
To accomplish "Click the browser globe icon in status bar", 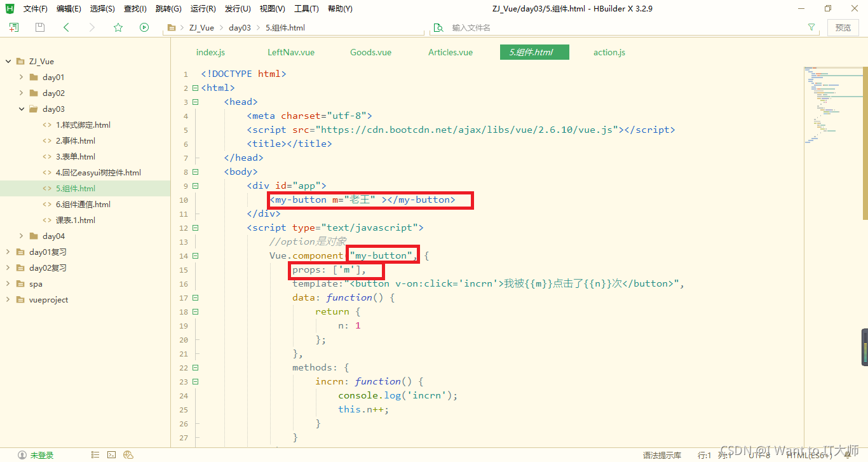I will tap(128, 455).
